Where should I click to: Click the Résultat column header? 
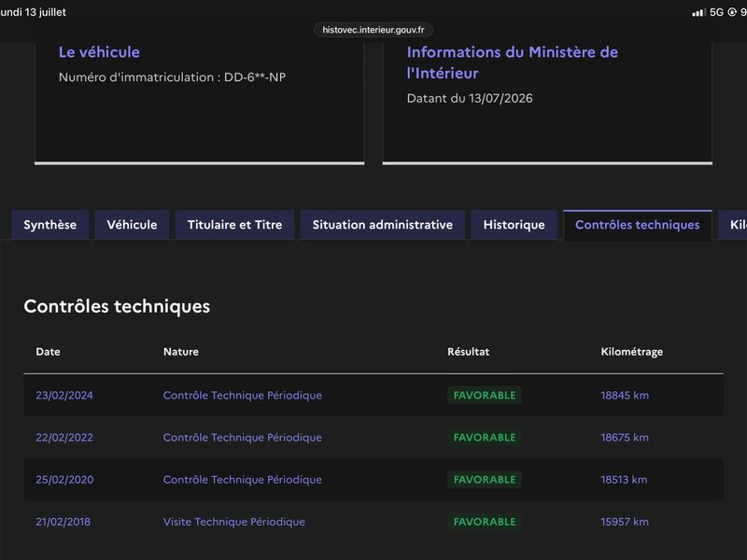click(x=469, y=352)
